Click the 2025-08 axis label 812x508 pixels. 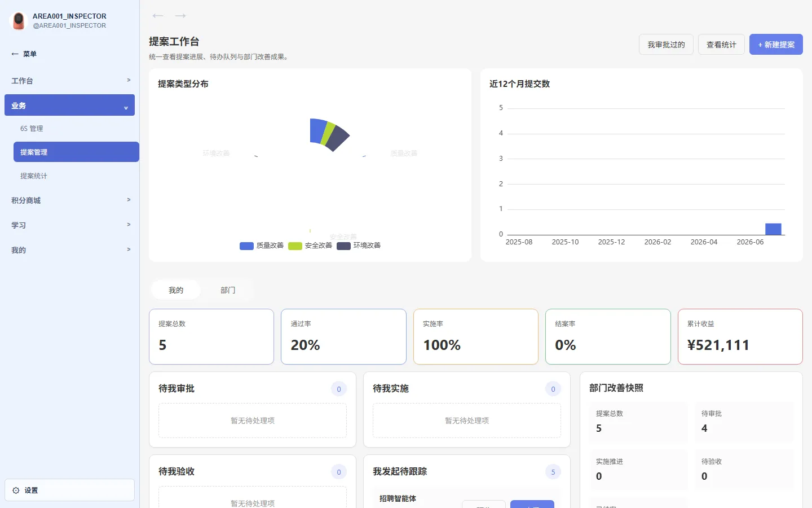pyautogui.click(x=519, y=242)
